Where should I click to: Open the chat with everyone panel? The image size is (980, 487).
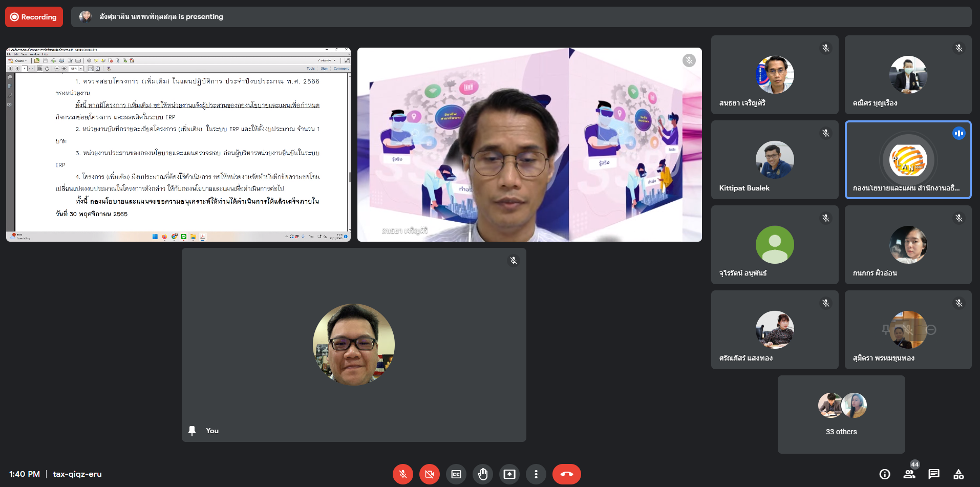click(x=934, y=474)
